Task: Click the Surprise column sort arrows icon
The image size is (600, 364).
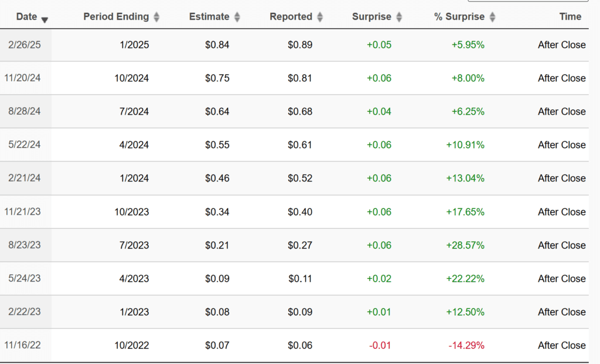Action: click(x=399, y=17)
